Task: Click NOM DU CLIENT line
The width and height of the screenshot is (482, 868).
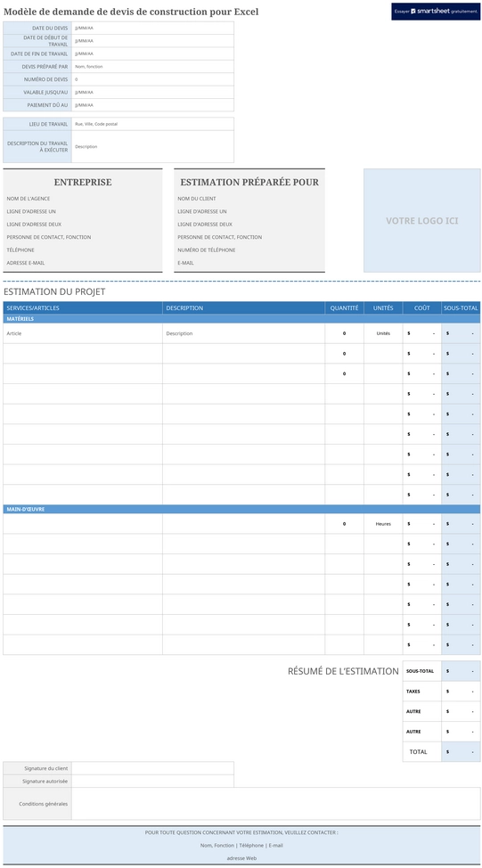Action: (197, 199)
